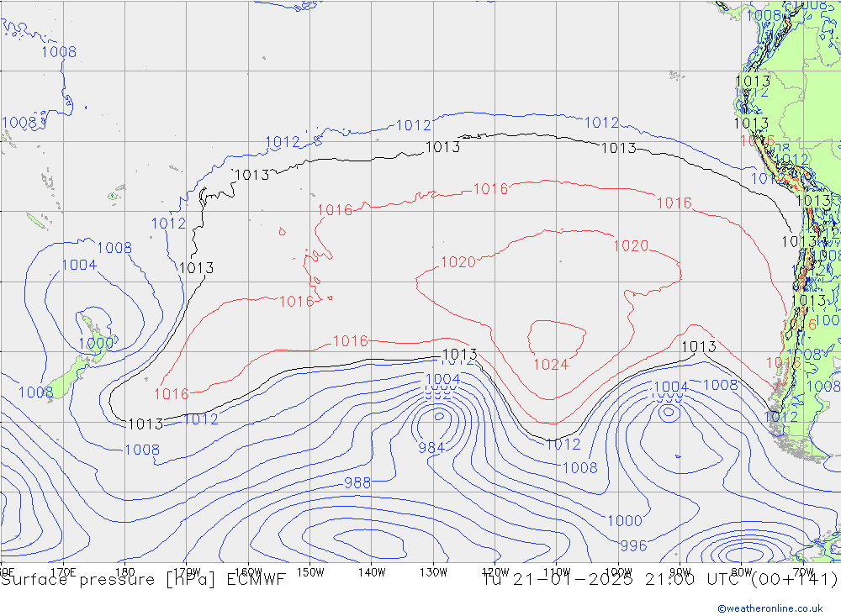841x616 pixels.
Task: Click the 1008 label in top-left corner
Action: tap(59, 52)
